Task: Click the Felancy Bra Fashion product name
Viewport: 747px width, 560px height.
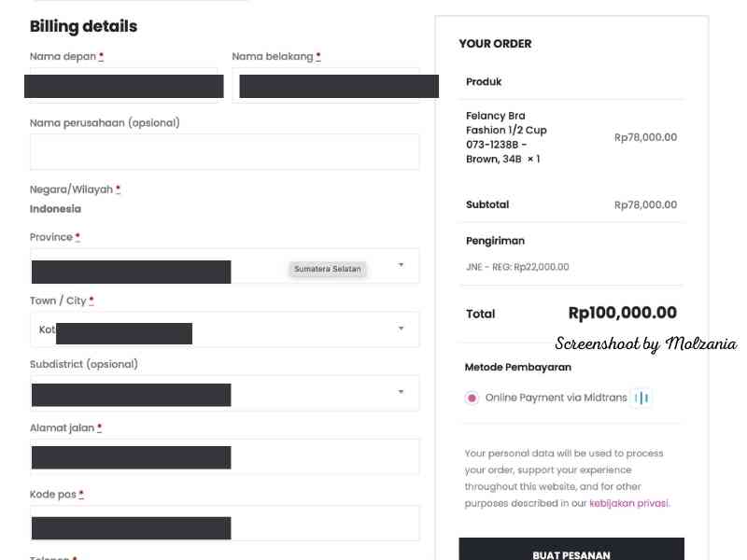Action: (x=507, y=137)
